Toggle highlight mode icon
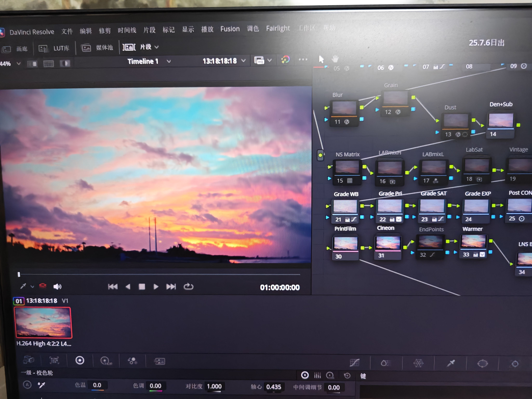The image size is (532, 399). point(65,64)
